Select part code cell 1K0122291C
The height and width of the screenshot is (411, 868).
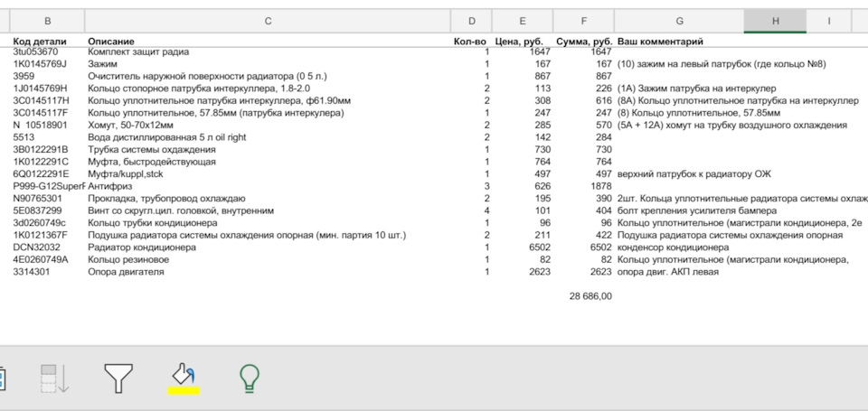coord(41,162)
